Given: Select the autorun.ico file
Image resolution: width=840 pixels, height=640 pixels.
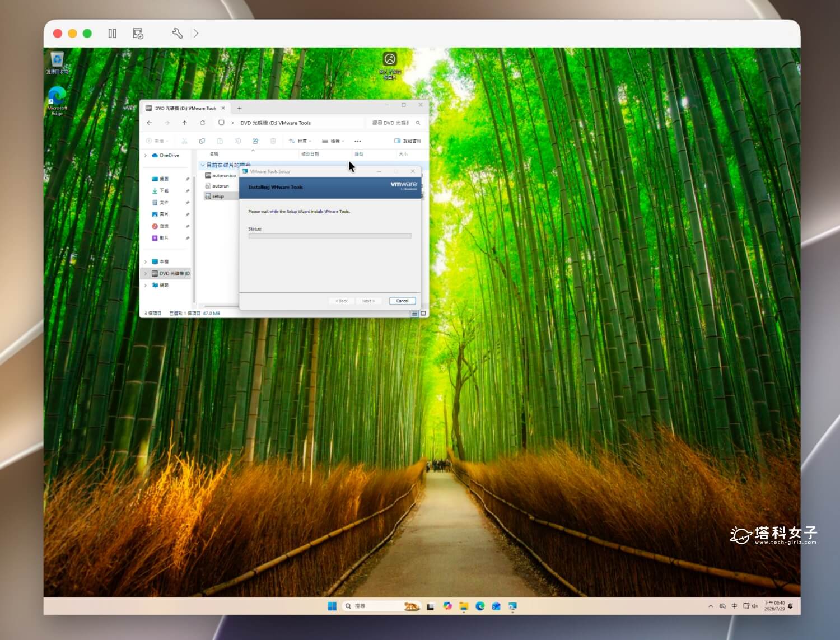Looking at the screenshot, I should 221,176.
